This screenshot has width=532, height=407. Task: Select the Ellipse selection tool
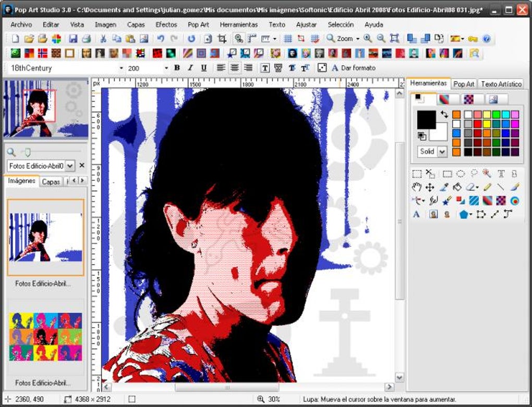point(461,174)
